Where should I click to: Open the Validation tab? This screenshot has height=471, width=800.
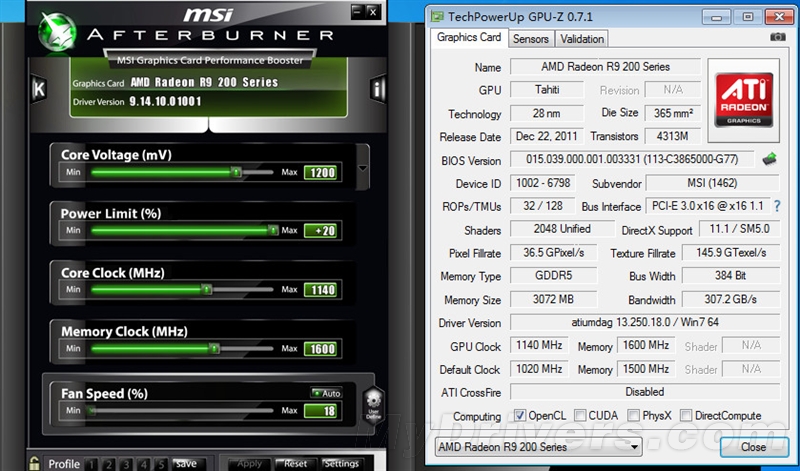[x=582, y=39]
